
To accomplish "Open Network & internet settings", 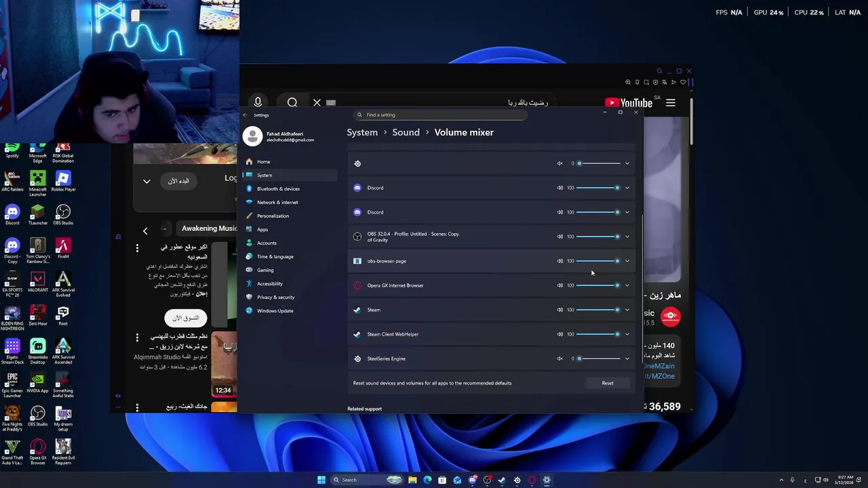I will (x=290, y=202).
